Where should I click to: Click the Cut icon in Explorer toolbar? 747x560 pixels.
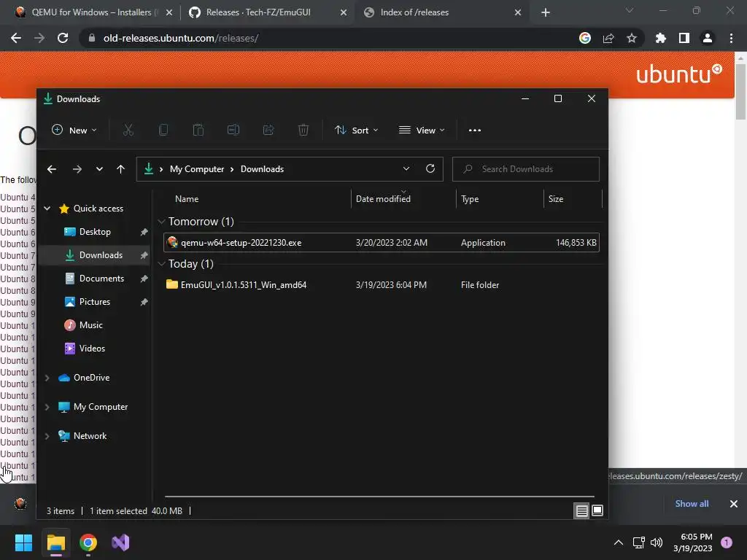(x=128, y=130)
